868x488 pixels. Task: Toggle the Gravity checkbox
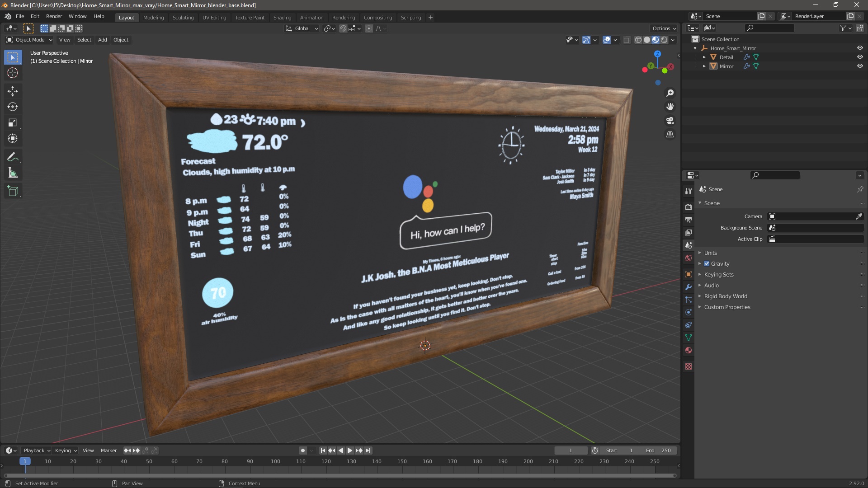(707, 264)
